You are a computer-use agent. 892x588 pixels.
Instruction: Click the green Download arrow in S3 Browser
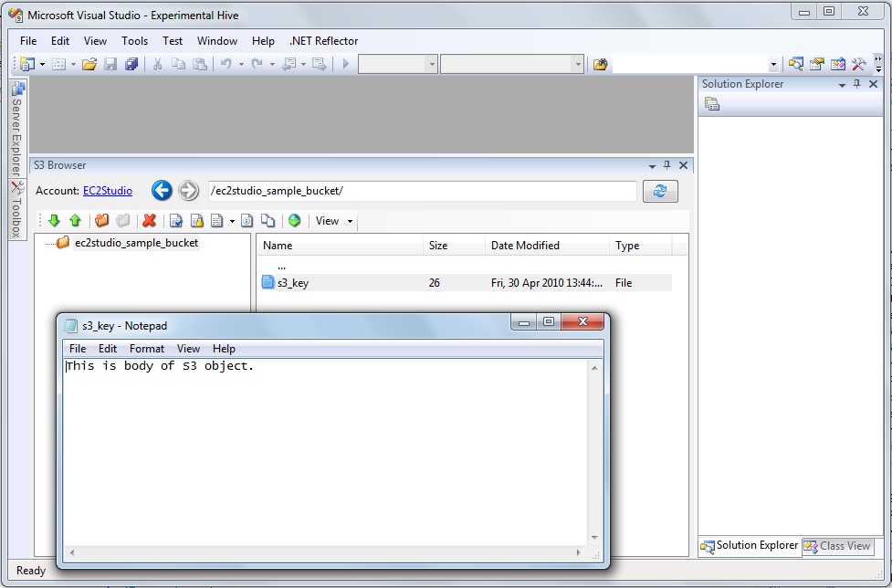[x=54, y=221]
